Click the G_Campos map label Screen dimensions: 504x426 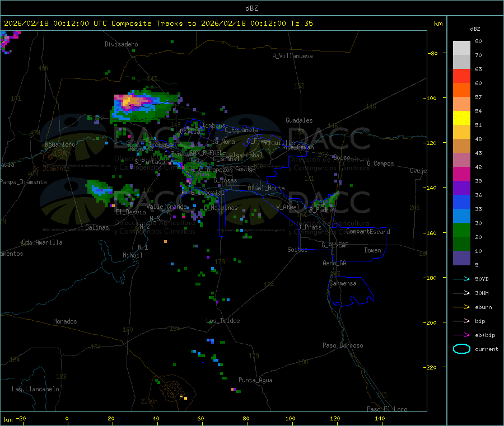click(x=380, y=163)
